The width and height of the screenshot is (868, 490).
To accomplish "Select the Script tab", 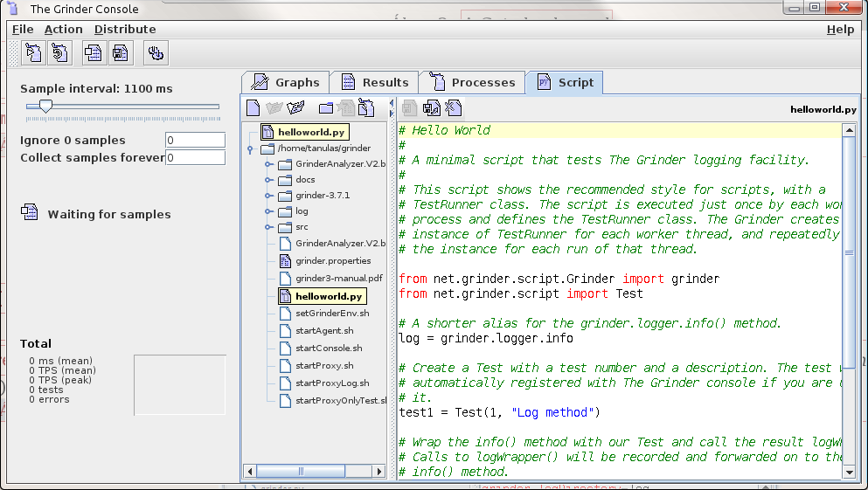I will pos(565,82).
